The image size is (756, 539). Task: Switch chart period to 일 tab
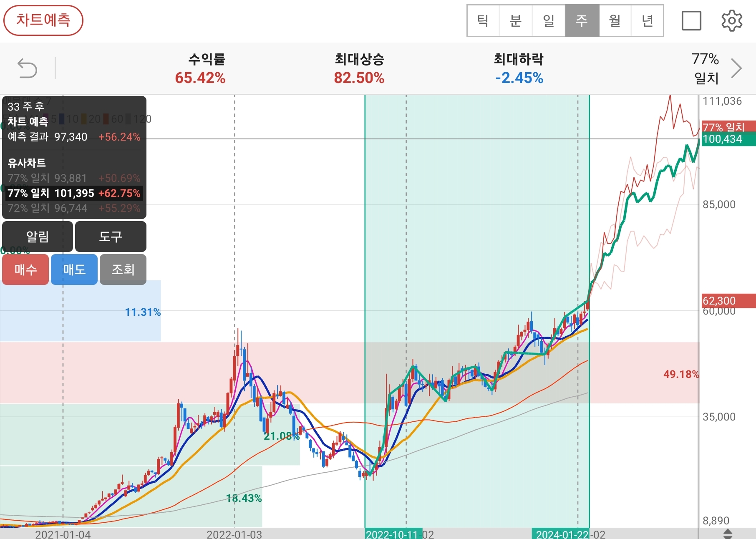(549, 21)
